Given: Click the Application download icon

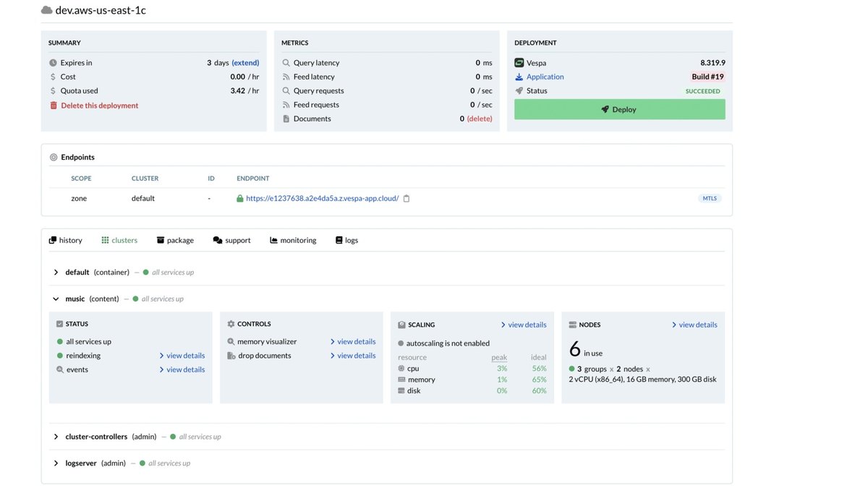Looking at the screenshot, I should [519, 77].
